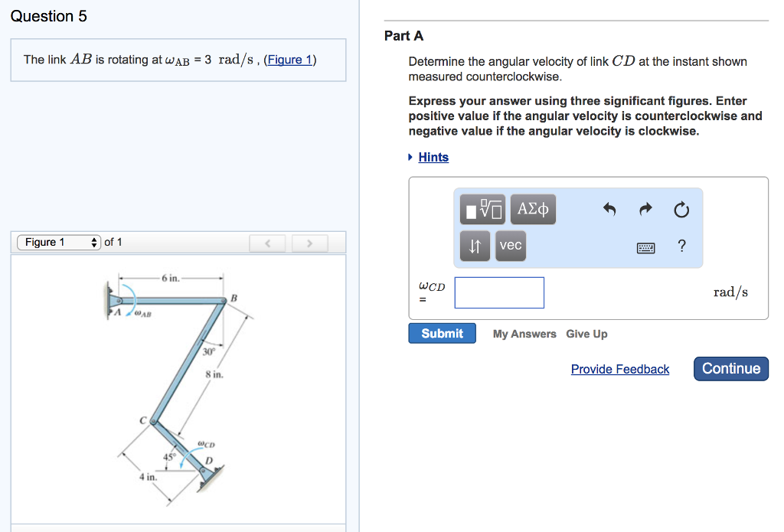The height and width of the screenshot is (532, 784).
Task: View My Answers
Action: coord(524,334)
